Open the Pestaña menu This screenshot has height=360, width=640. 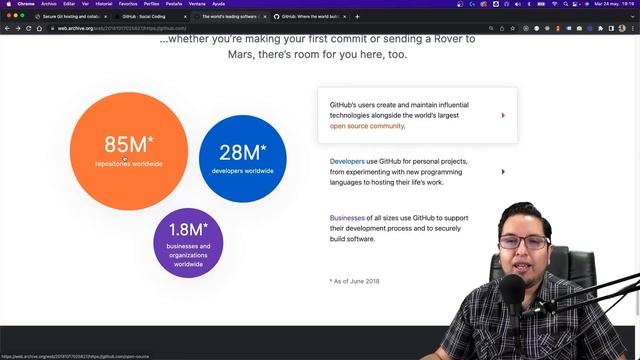(x=174, y=4)
